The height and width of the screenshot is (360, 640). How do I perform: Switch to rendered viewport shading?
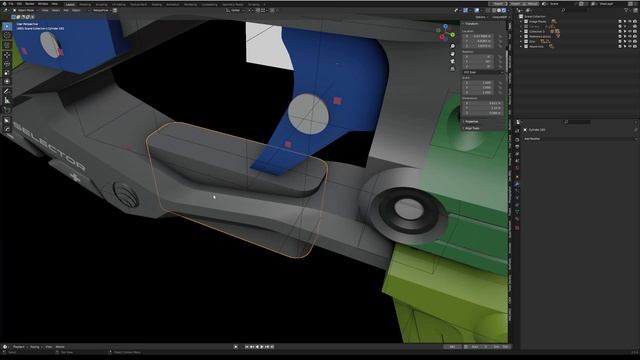(x=504, y=10)
